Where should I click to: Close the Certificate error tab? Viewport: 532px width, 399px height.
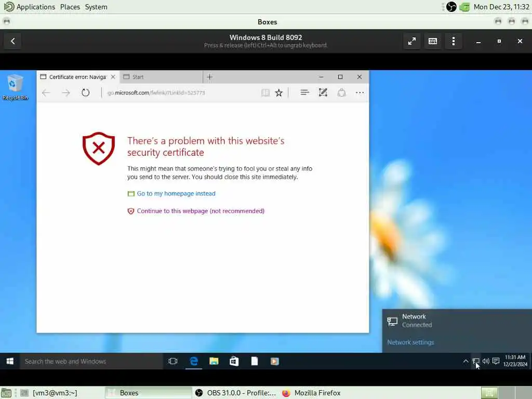[x=113, y=77]
